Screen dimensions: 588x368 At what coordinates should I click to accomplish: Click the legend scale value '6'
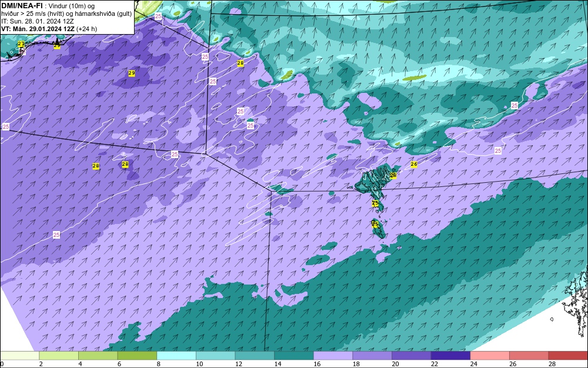tap(119, 364)
